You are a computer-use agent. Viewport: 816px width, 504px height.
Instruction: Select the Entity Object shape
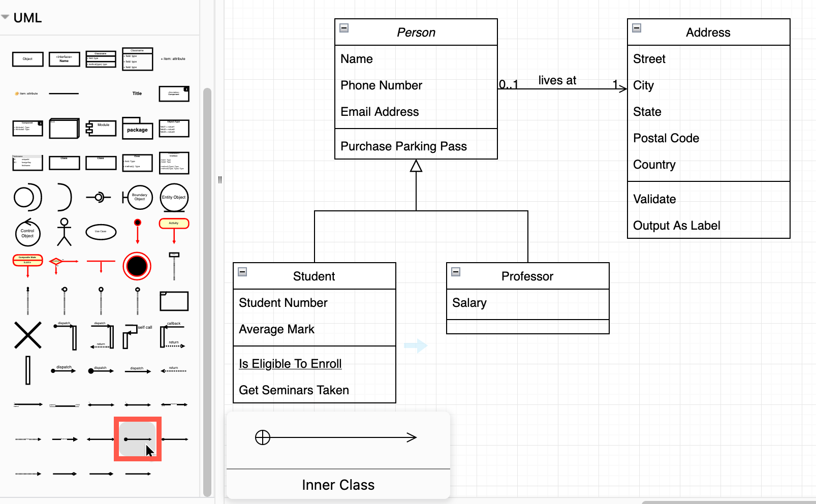[x=174, y=197]
